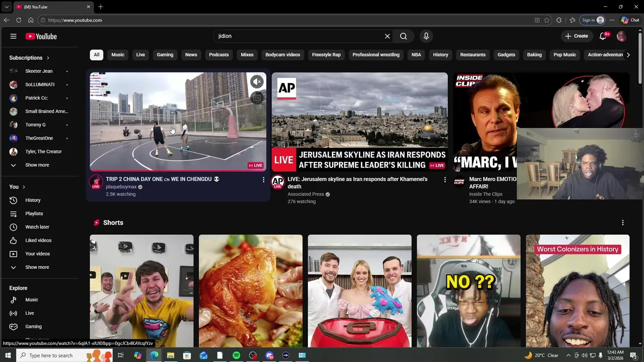644x362 pixels.
Task: Expand the You section chevron
Action: coord(24,187)
